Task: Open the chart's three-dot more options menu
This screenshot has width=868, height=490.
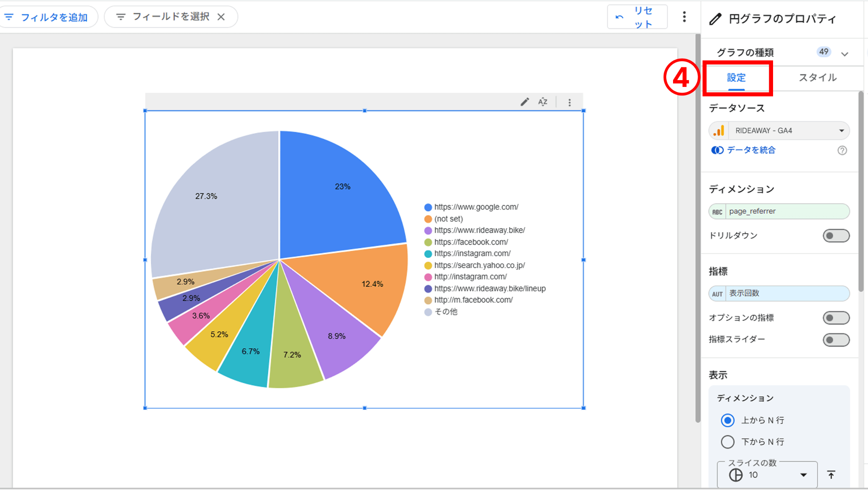Action: coord(570,102)
